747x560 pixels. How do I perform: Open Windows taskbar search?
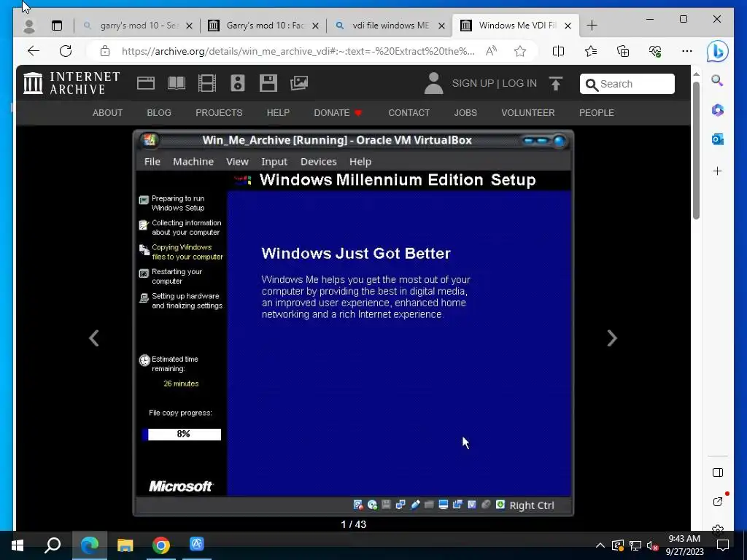coord(53,545)
